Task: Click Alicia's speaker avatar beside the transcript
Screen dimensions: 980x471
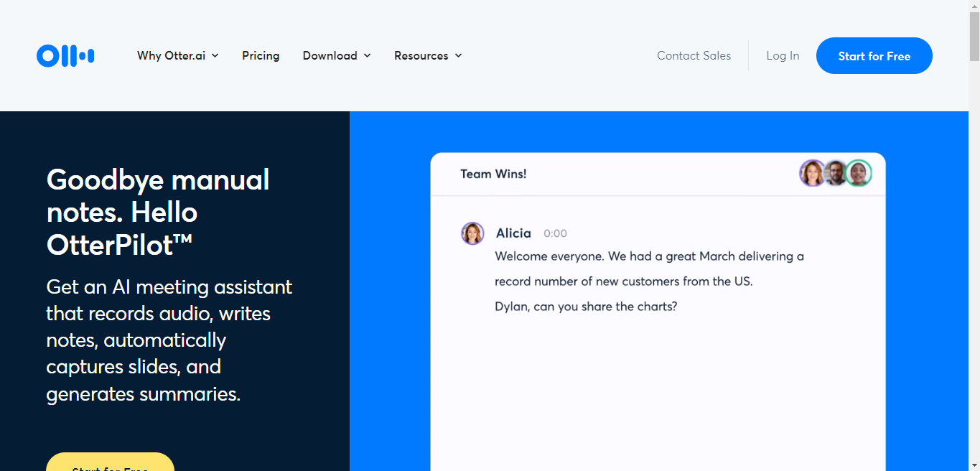Action: click(x=472, y=233)
